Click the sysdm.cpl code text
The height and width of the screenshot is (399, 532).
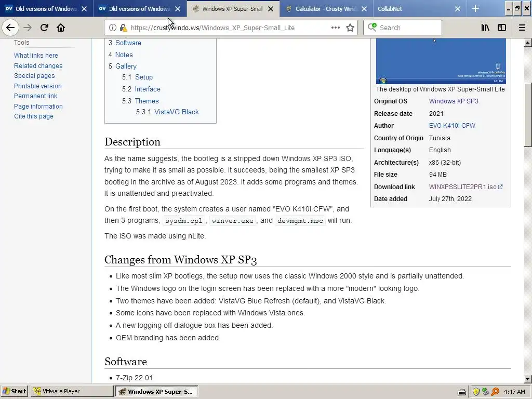click(183, 221)
